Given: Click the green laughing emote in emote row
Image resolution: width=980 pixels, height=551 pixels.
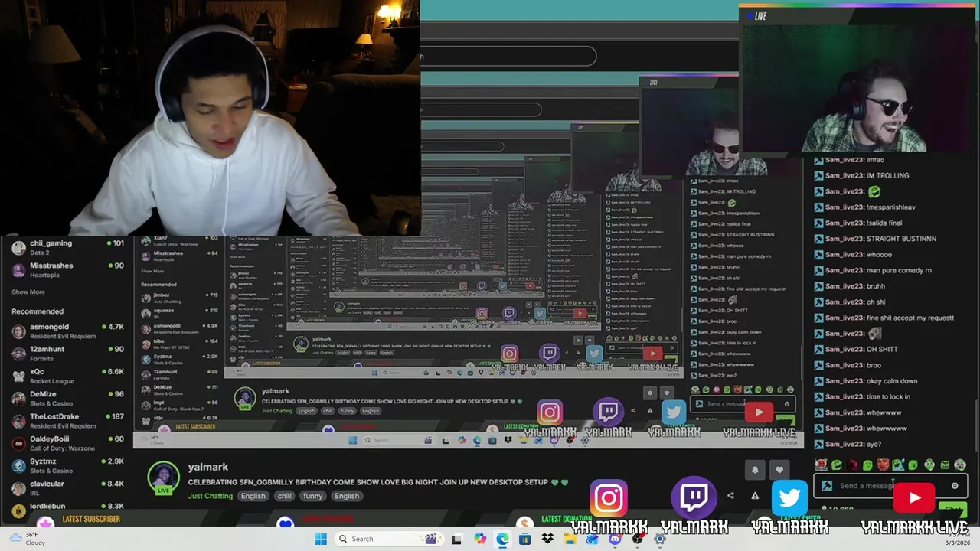Looking at the screenshot, I should 837,465.
